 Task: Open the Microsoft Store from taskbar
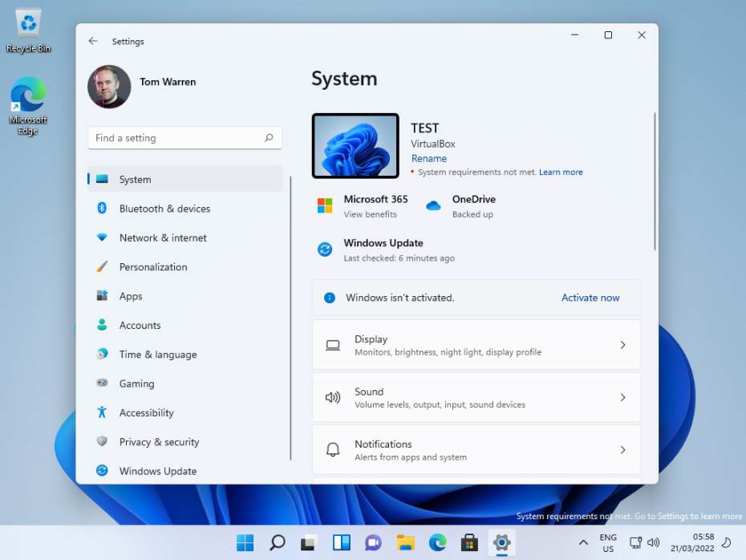point(469,542)
